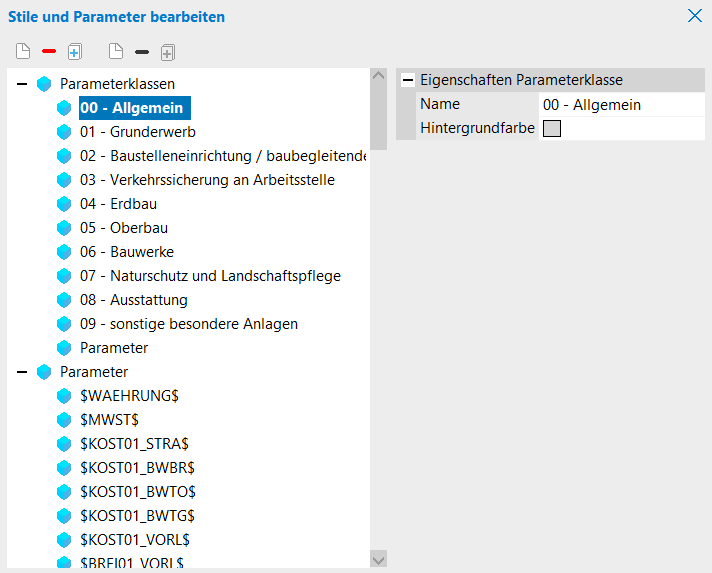Collapse the Parameterklassen tree node
The image size is (712, 573).
tap(22, 84)
